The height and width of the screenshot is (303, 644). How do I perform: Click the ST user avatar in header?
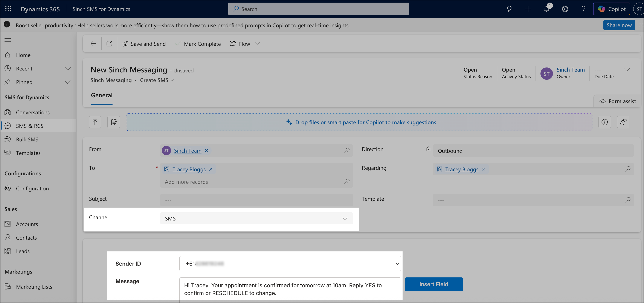(x=639, y=9)
